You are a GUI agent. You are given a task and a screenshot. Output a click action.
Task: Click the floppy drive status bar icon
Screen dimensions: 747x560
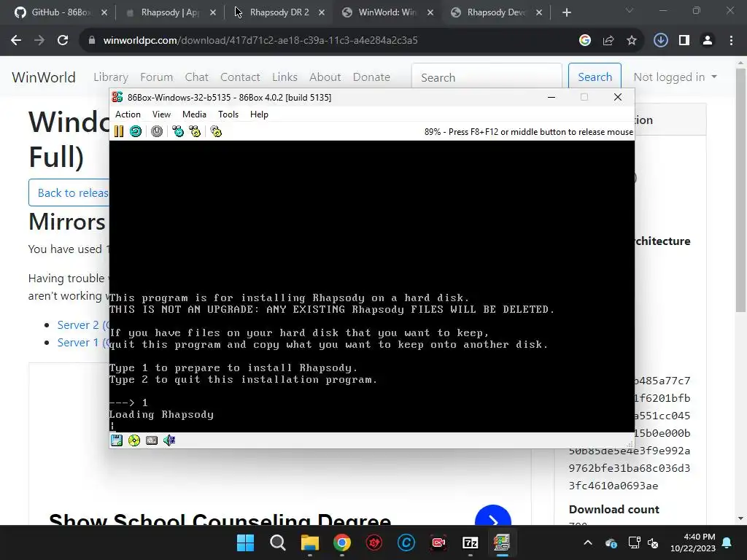pos(117,440)
